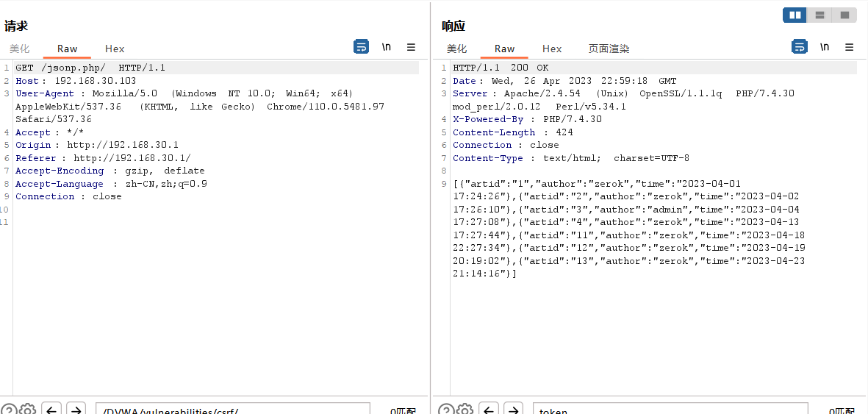
Task: Click the GET /jsonp.php/ request line
Action: 90,68
